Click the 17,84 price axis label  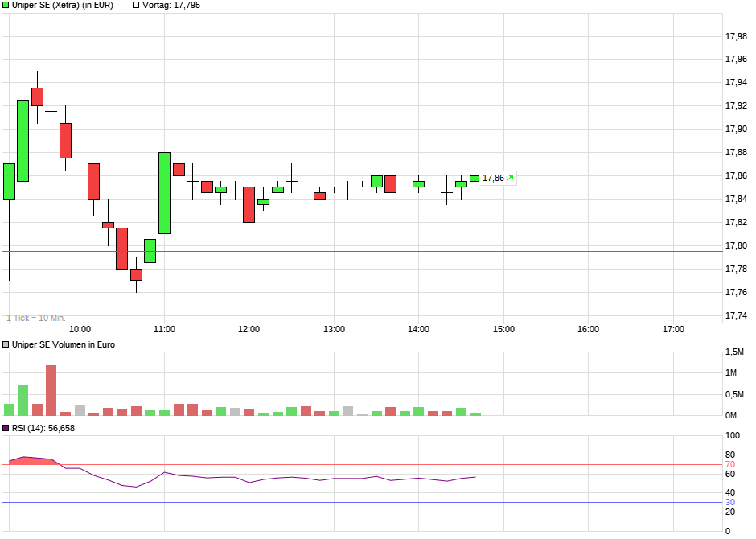coord(736,200)
